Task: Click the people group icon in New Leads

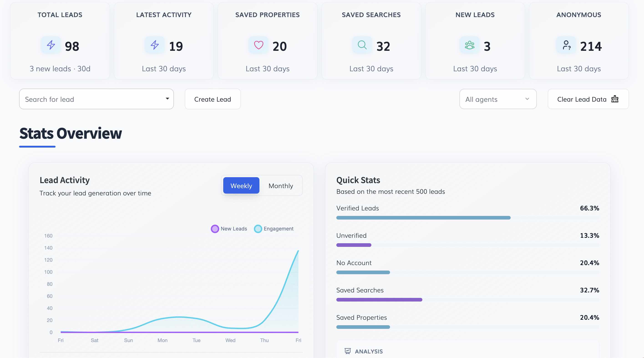Action: coord(469,45)
